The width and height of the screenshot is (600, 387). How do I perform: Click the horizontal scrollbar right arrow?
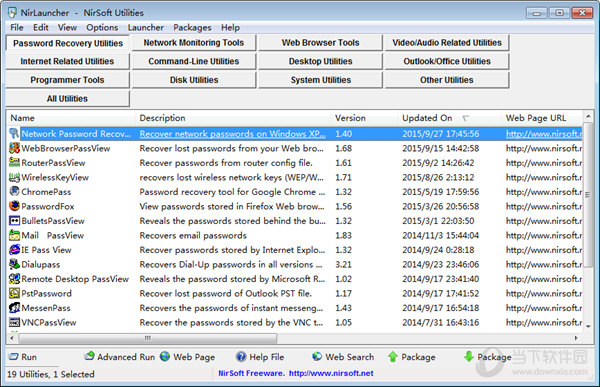(576, 338)
